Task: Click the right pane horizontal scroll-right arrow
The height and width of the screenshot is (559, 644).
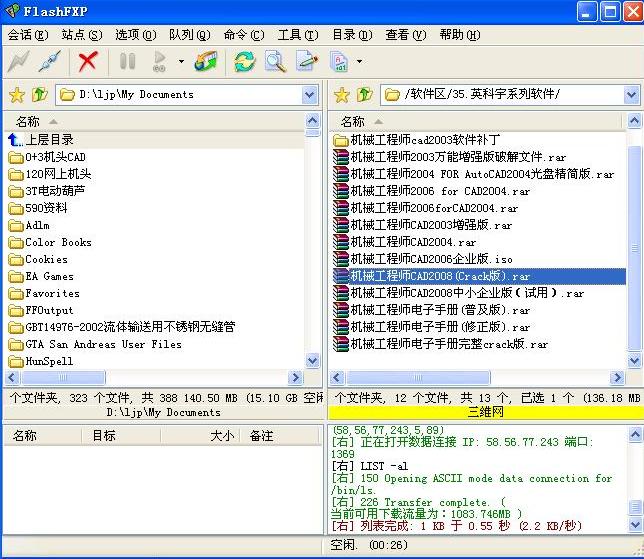Action: pyautogui.click(x=617, y=377)
